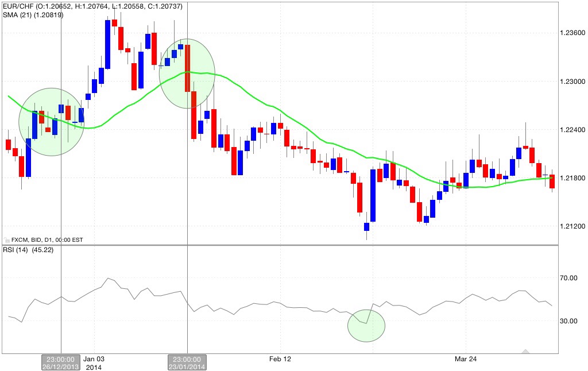
Task: Select the SMA (21) indicator label
Action: 33,15
